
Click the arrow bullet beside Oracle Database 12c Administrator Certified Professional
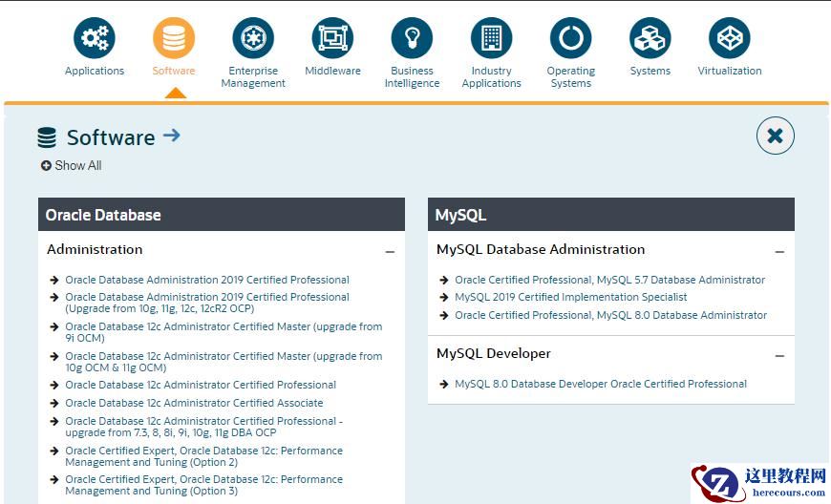click(x=54, y=385)
